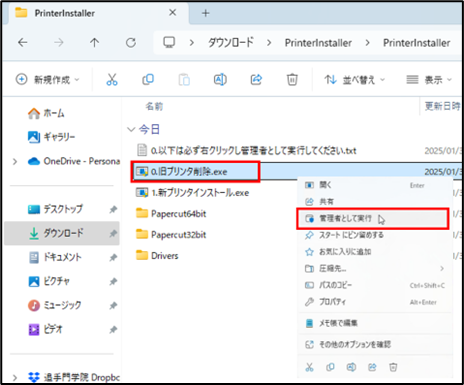Screen dimensions: 464x385
Task: Click rename icon at context menu bottom
Action: [x=351, y=367]
